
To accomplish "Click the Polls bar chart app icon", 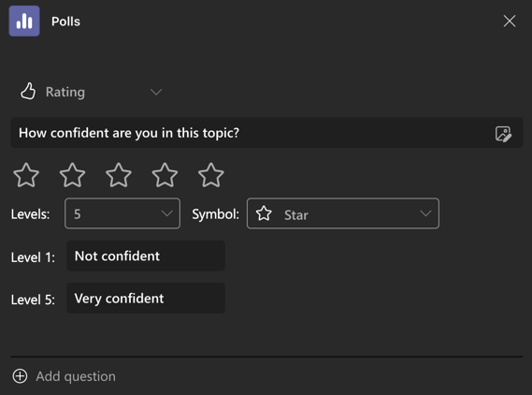I will (24, 21).
